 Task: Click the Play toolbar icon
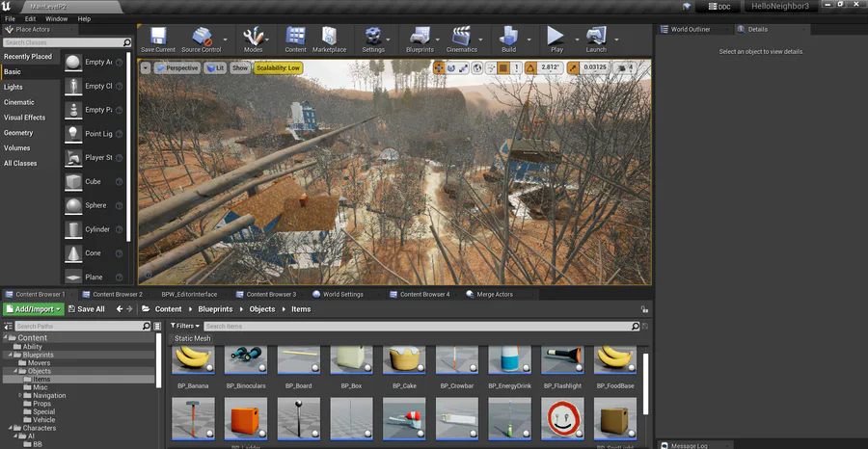[556, 36]
